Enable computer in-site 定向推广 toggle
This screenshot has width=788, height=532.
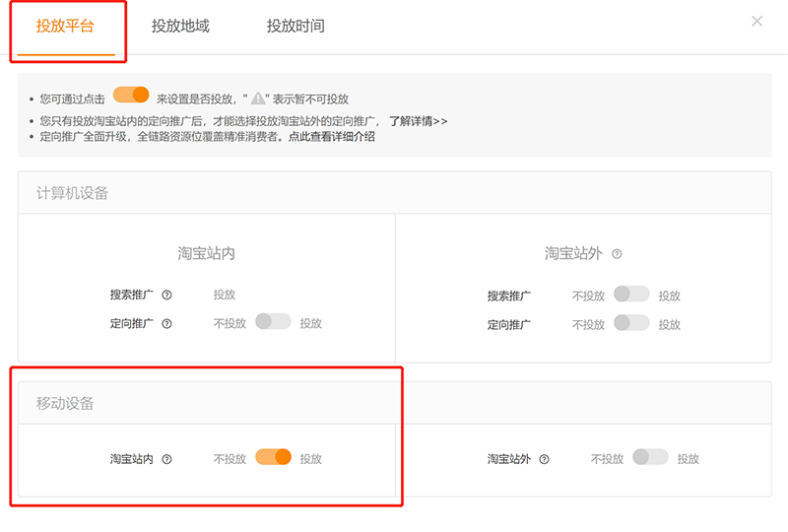273,321
